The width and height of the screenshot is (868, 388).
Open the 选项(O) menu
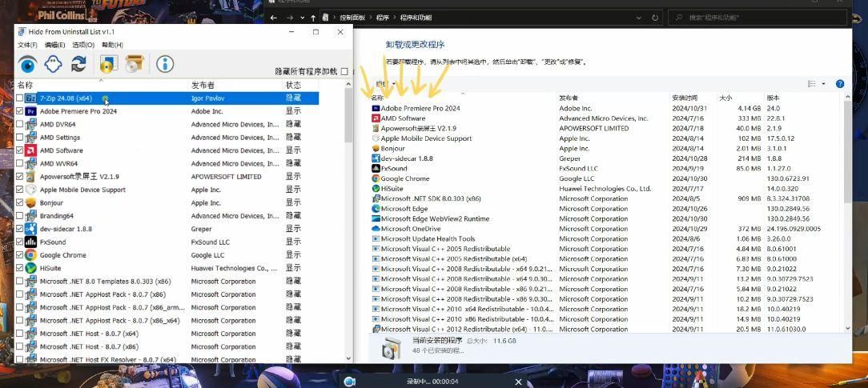83,45
